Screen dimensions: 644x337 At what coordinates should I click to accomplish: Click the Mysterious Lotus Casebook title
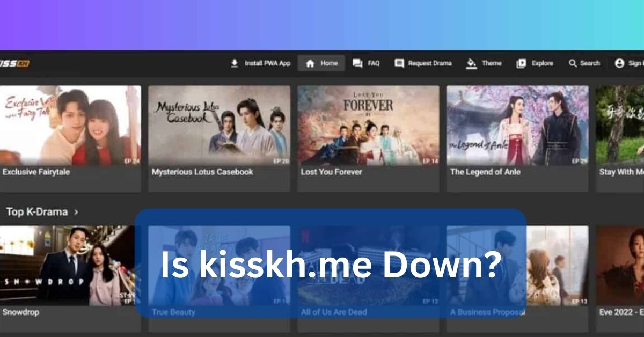[x=202, y=172]
